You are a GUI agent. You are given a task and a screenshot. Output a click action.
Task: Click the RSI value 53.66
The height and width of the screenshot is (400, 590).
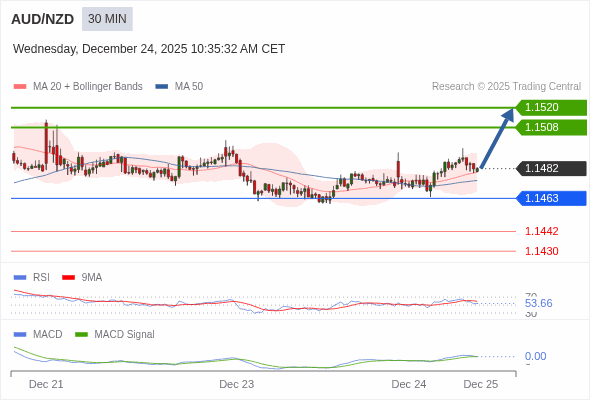(x=538, y=303)
